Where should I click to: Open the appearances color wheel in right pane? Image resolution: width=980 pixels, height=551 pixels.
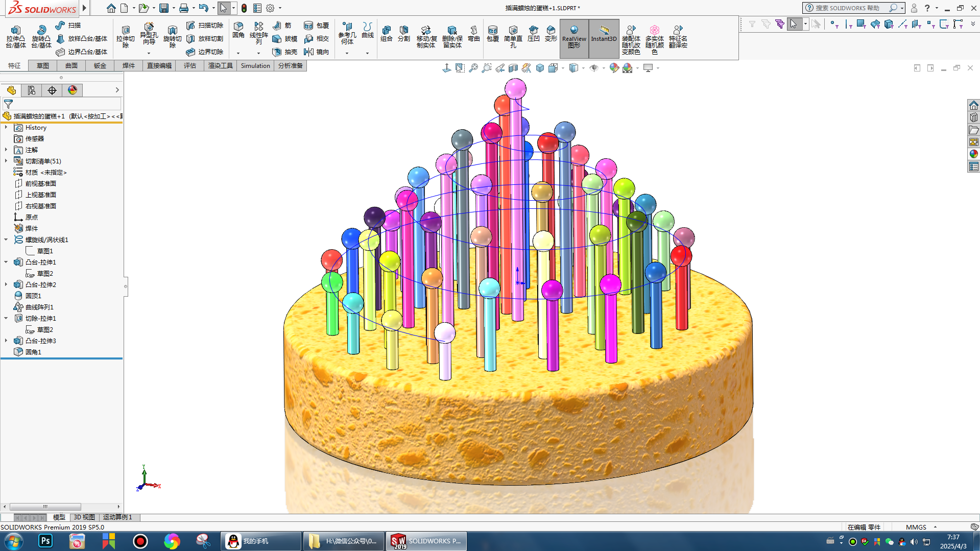click(973, 154)
